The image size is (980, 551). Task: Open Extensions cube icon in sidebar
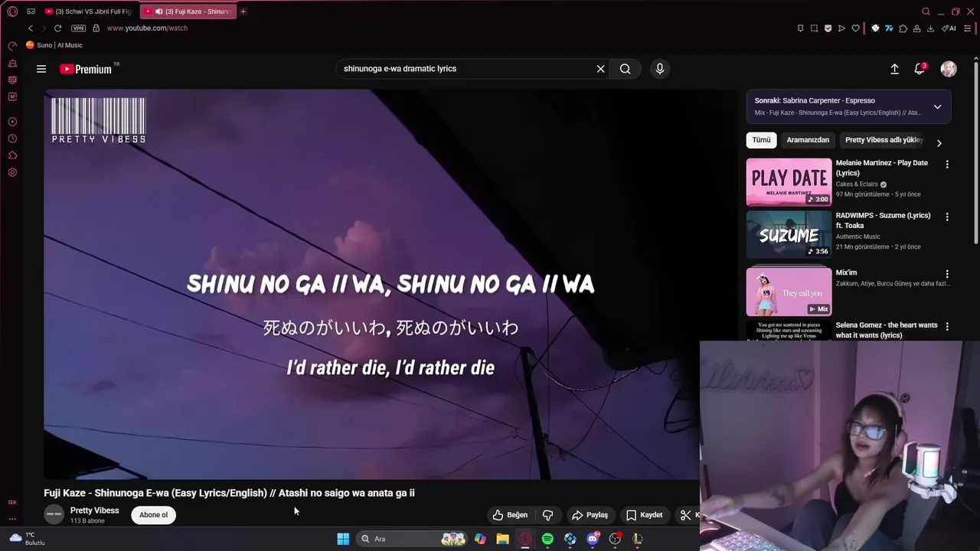12,155
